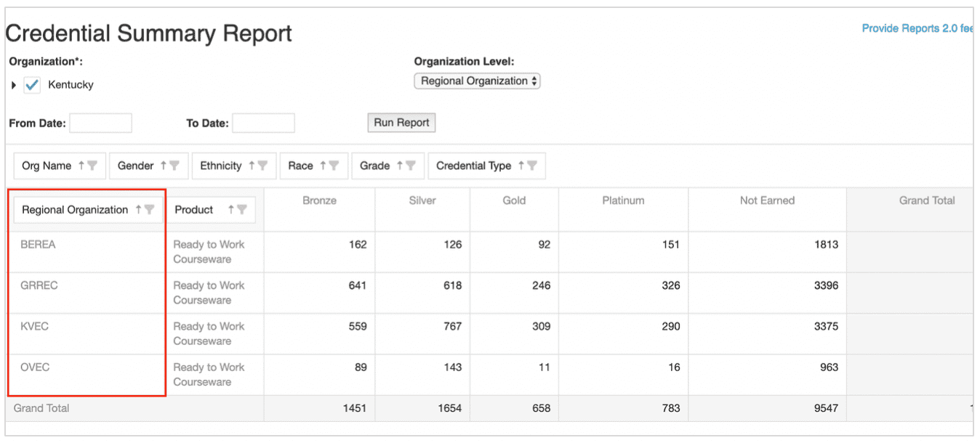This screenshot has width=980, height=443.
Task: Click the Run Report button
Action: coord(401,123)
